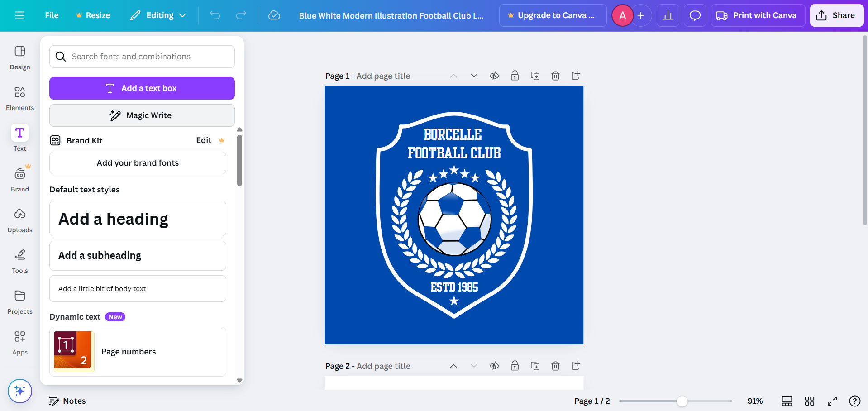
Task: Delete Page 2 with the trash icon
Action: point(555,366)
